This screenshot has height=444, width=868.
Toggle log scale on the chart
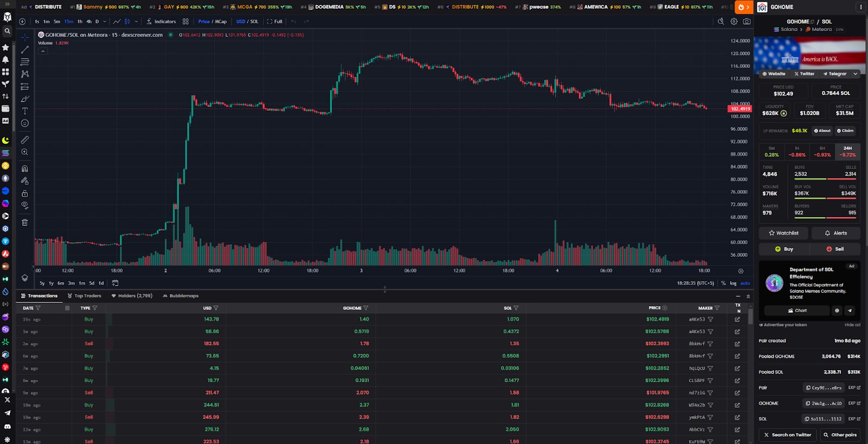pyautogui.click(x=733, y=283)
